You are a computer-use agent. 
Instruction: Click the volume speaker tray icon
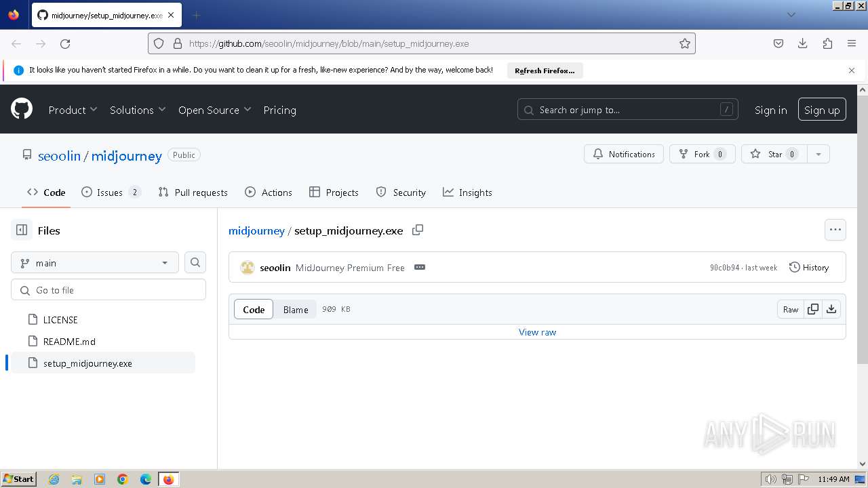pos(771,479)
